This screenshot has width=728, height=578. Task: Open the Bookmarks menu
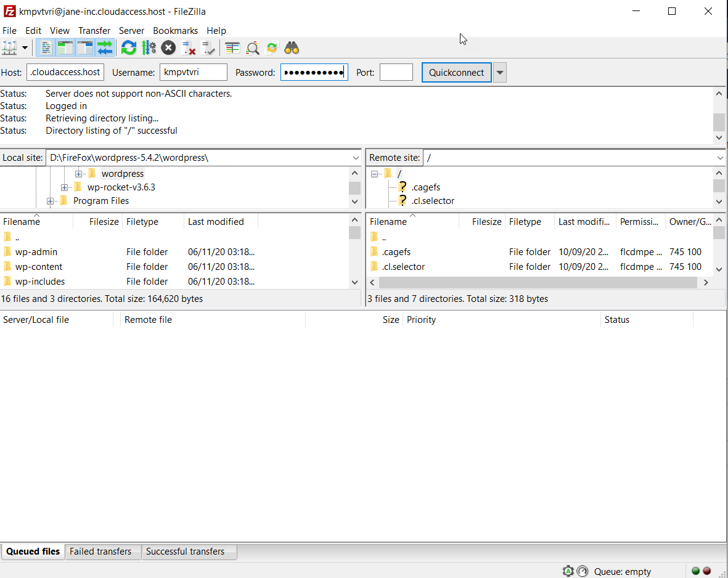coord(176,31)
